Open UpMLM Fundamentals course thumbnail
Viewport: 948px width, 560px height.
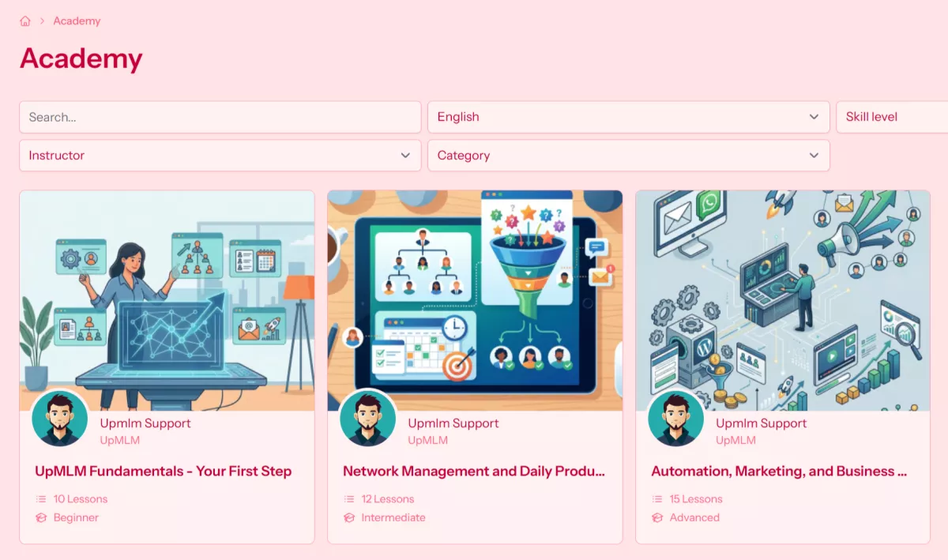coord(167,300)
